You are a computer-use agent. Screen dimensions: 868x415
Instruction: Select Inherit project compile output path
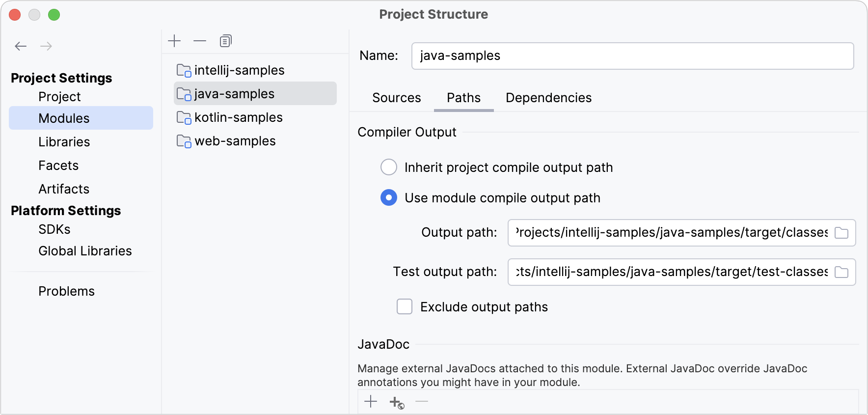[388, 167]
